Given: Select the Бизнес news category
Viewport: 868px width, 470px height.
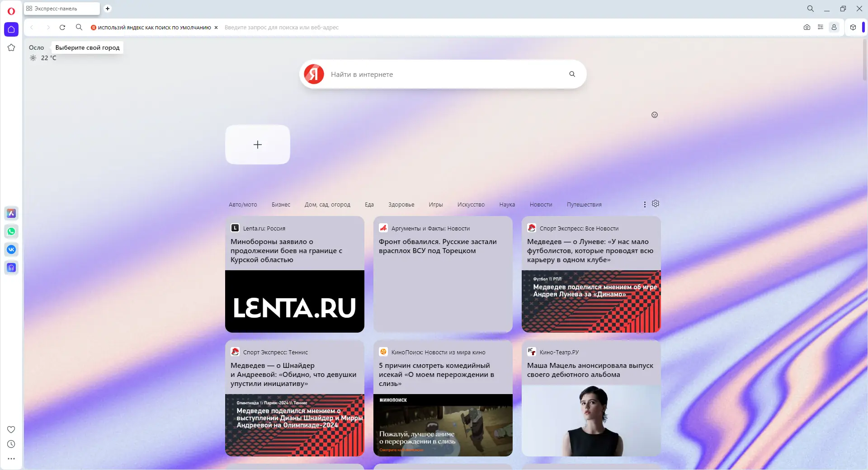Looking at the screenshot, I should (281, 205).
